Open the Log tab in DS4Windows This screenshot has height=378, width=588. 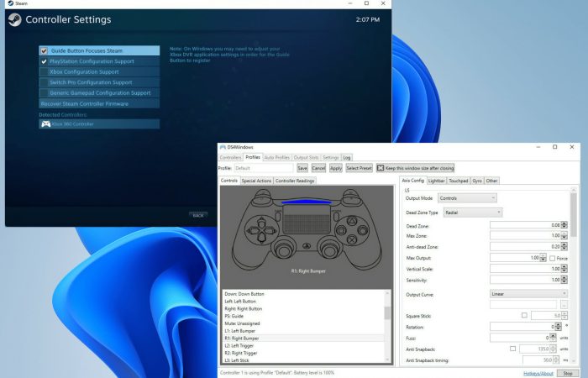pos(347,158)
